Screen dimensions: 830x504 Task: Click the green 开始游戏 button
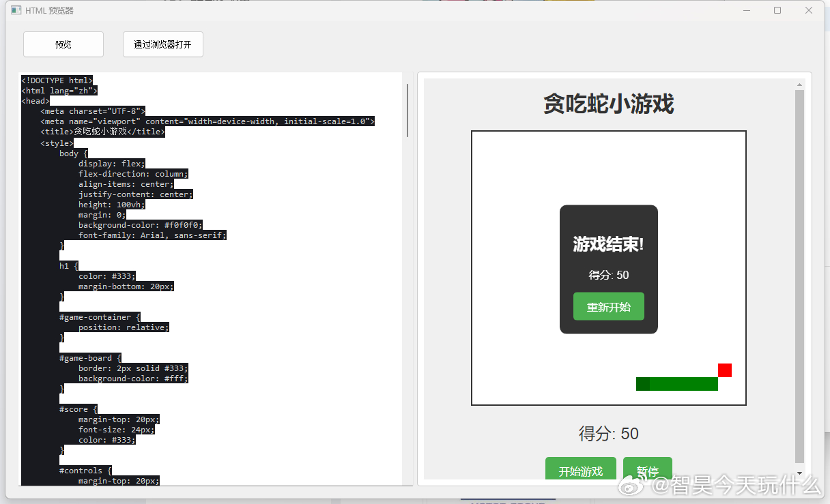[x=581, y=470]
